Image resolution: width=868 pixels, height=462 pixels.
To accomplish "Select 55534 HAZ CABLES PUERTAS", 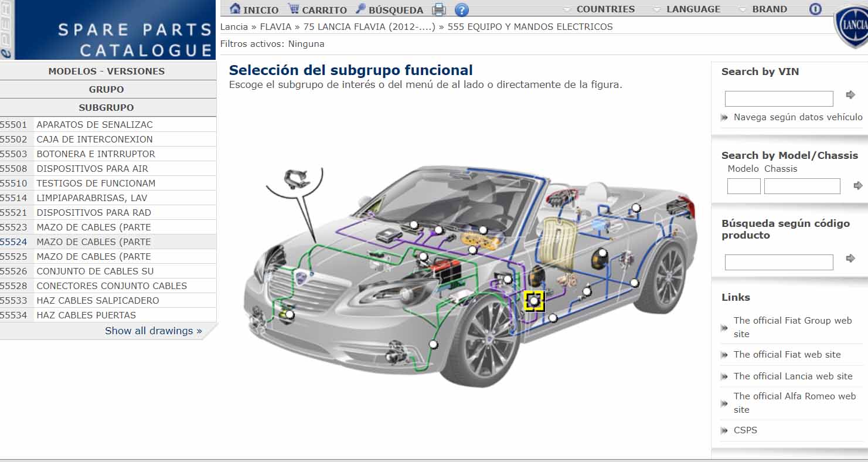I will click(x=108, y=315).
